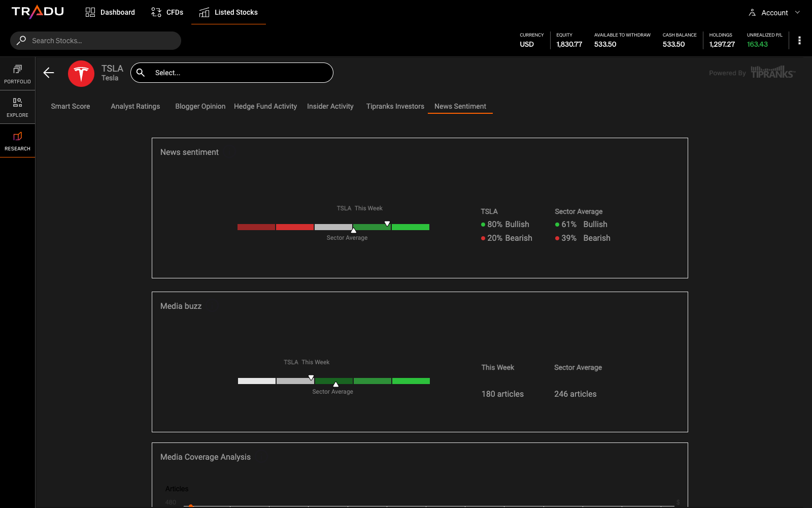Screen dimensions: 812x508
Task: Click the bright green sentiment bar segment
Action: click(x=411, y=227)
